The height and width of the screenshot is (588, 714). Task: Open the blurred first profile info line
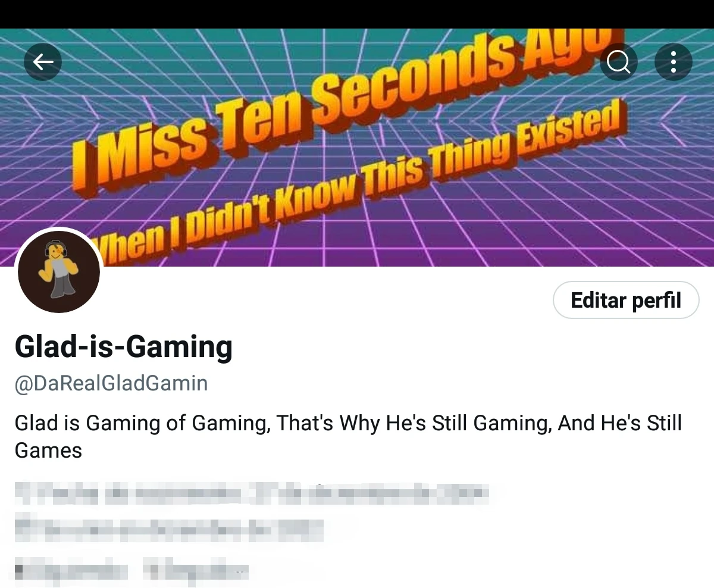click(251, 493)
